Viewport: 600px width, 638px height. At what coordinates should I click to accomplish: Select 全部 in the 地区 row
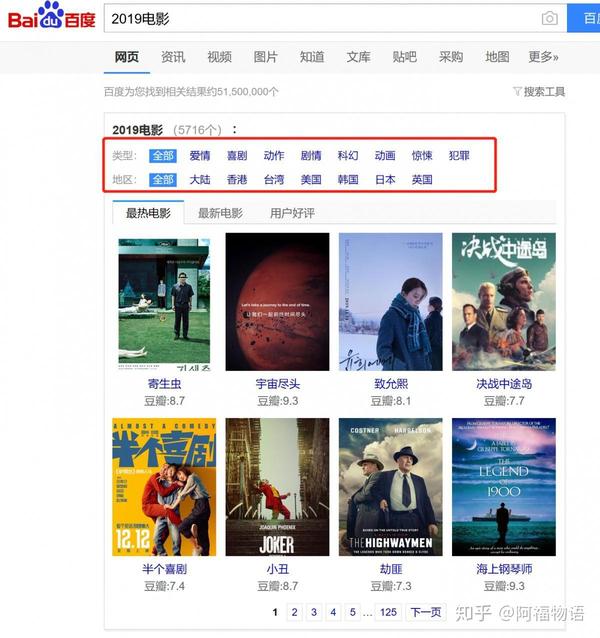(163, 179)
